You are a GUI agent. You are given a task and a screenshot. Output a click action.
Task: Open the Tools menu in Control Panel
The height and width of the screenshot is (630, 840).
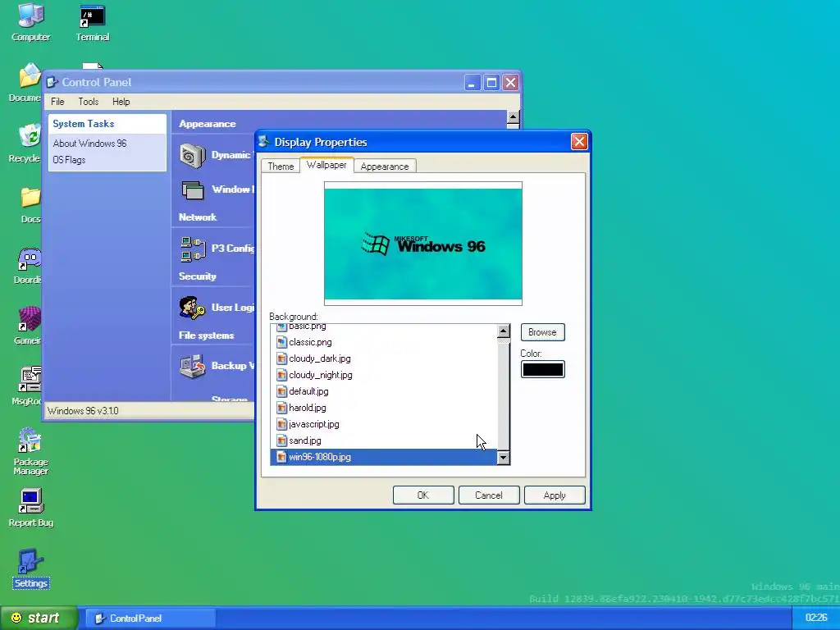[89, 101]
